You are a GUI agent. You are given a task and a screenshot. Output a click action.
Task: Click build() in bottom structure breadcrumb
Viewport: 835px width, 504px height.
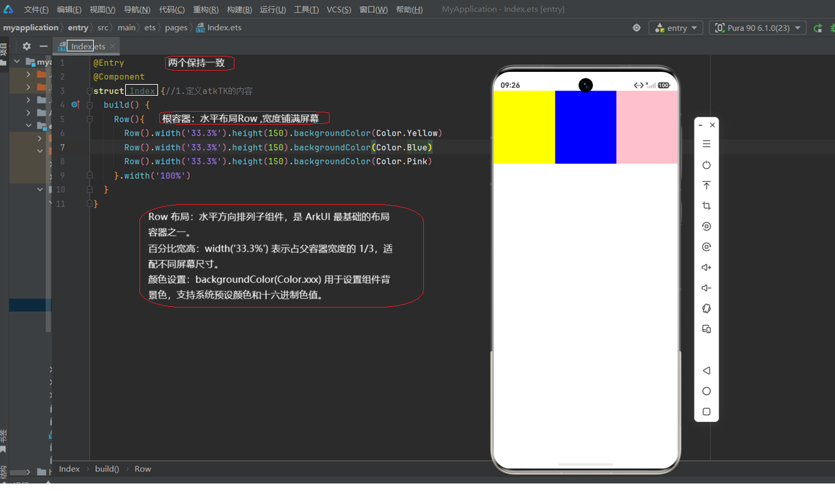107,469
